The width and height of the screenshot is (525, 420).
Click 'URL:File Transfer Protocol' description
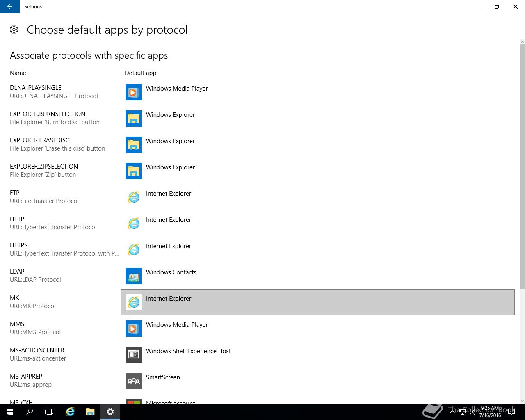click(x=44, y=201)
